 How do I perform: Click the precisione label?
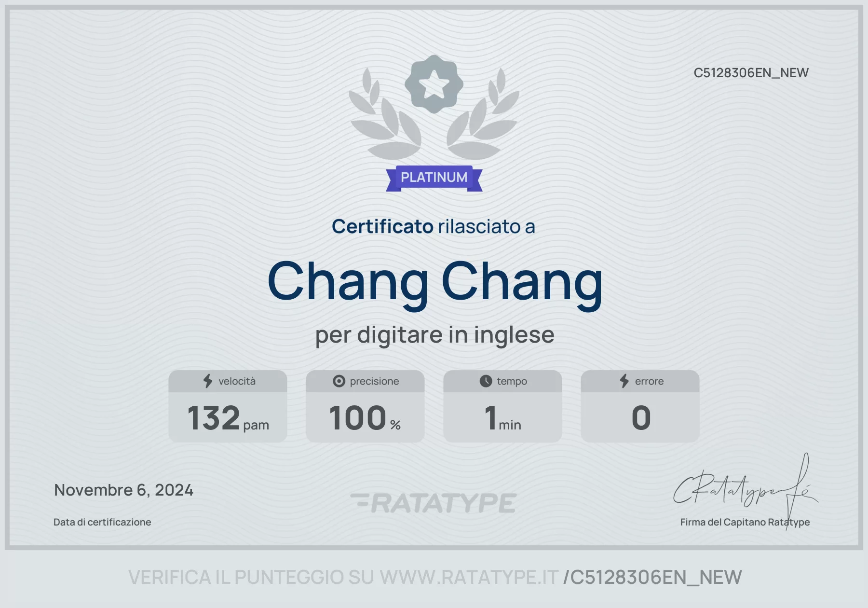374,382
